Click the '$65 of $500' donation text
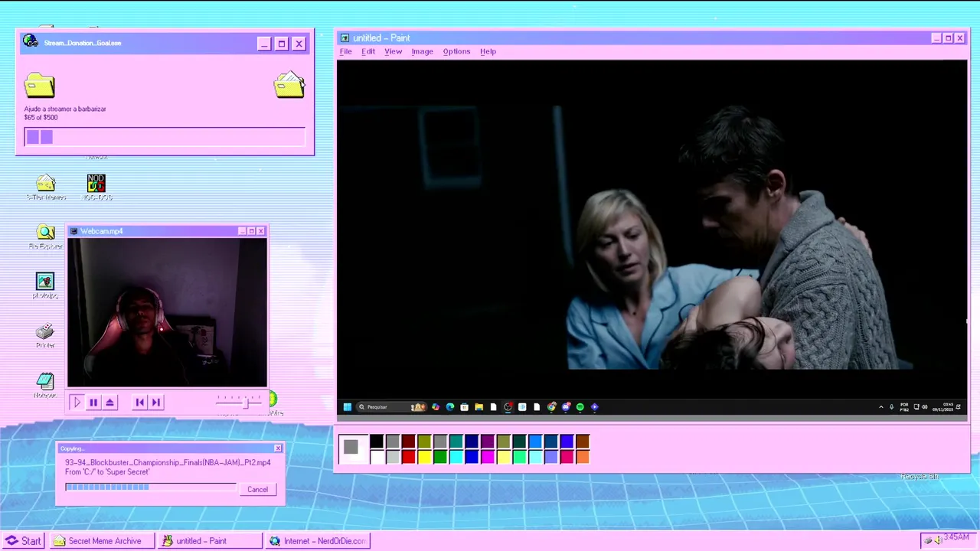The height and width of the screenshot is (551, 980). tap(41, 117)
